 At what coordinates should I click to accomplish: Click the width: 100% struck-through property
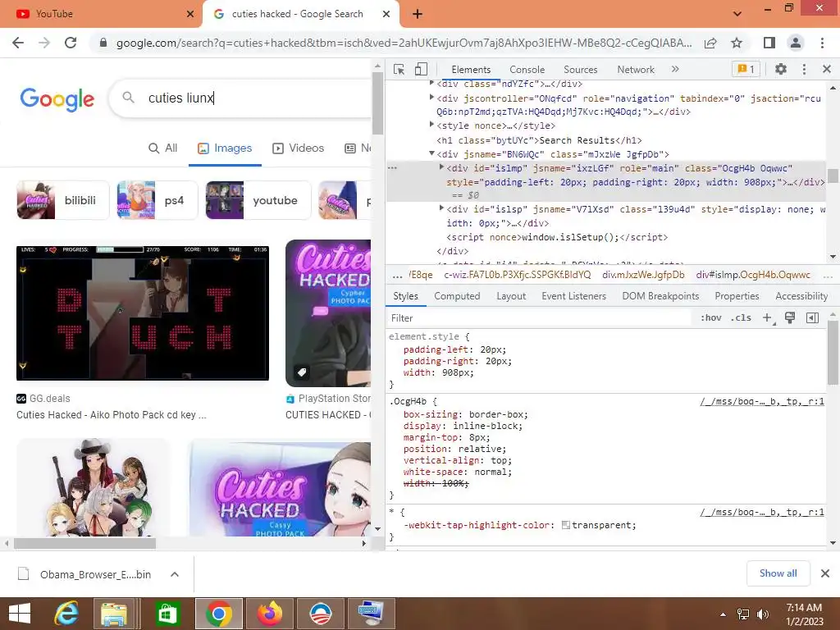point(436,483)
